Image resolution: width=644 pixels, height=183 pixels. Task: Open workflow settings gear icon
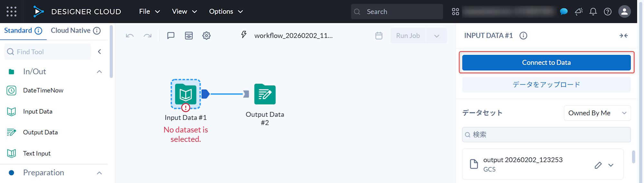click(x=206, y=36)
